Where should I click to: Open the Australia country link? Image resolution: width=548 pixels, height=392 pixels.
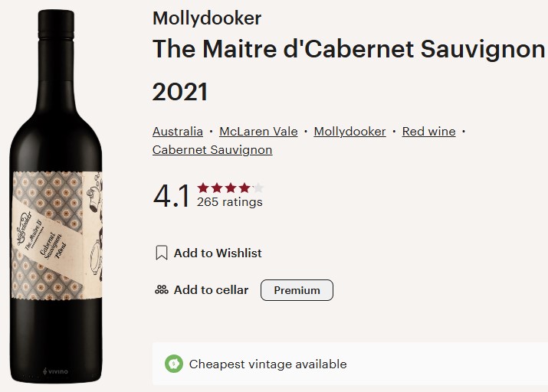pos(178,132)
